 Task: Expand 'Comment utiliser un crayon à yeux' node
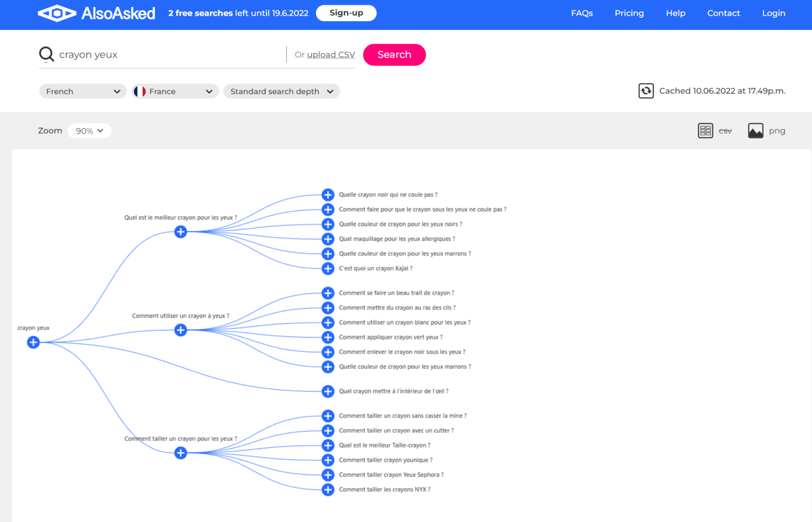180,330
